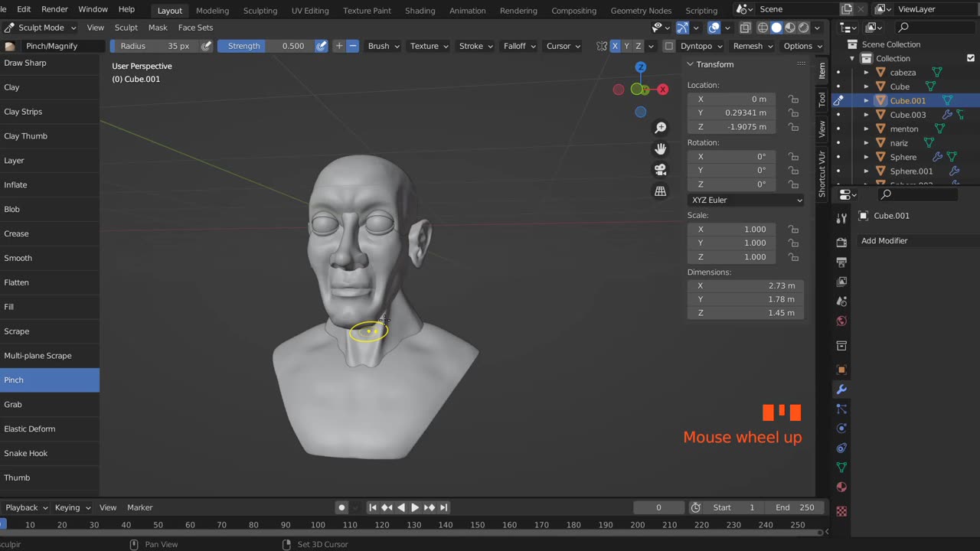Open the Face Sets menu

click(x=195, y=28)
